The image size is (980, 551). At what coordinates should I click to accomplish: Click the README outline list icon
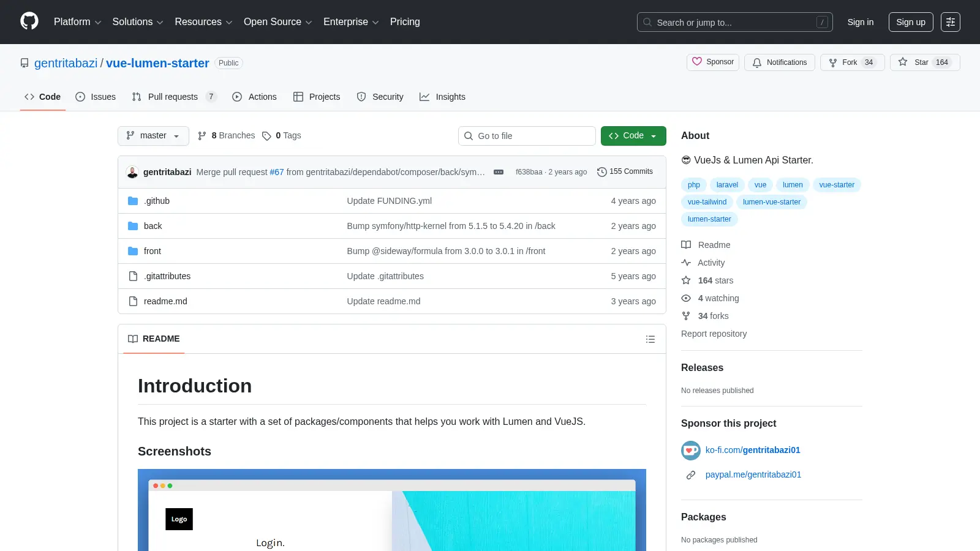[650, 339]
